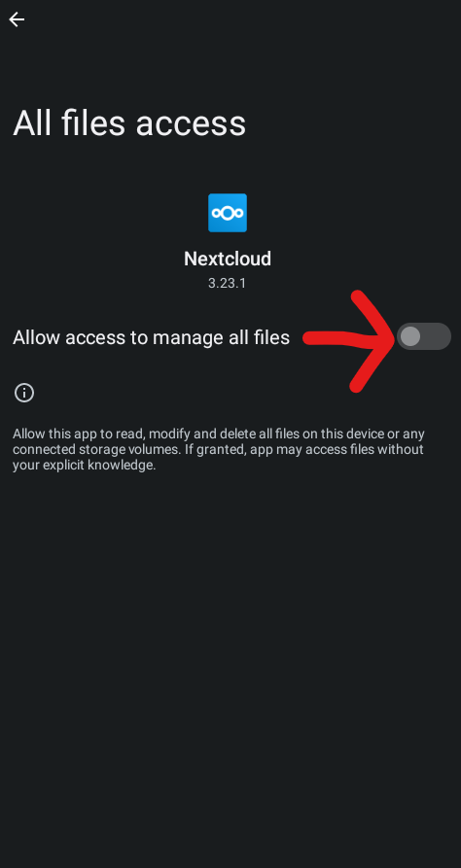The height and width of the screenshot is (868, 461).
Task: Tap the three white circles in Nextcloud logo
Action: (228, 213)
